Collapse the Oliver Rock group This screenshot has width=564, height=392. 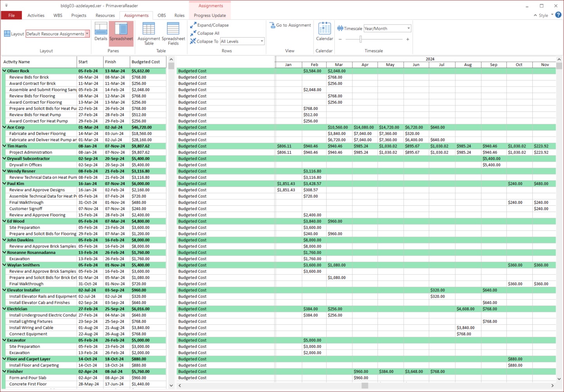[x=4, y=71]
